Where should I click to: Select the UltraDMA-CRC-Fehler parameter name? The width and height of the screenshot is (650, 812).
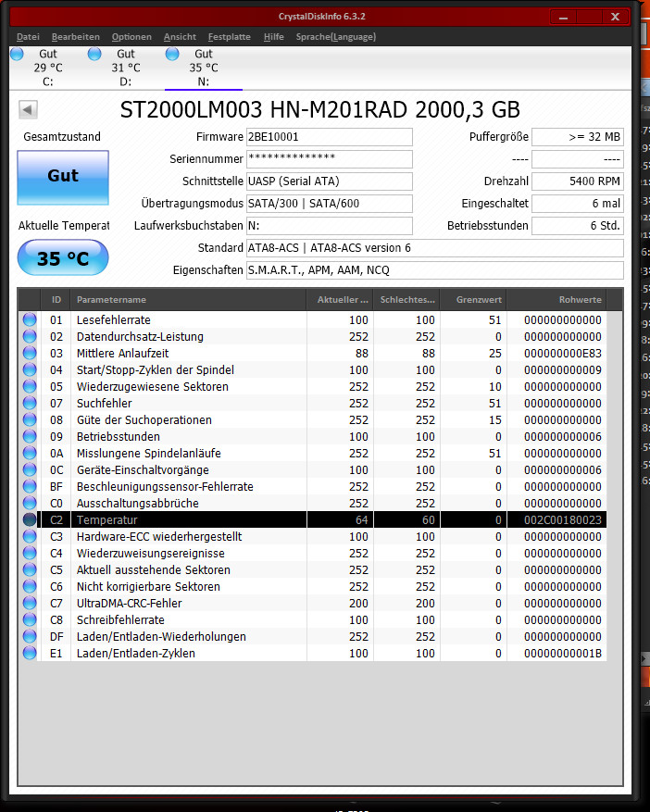click(129, 604)
